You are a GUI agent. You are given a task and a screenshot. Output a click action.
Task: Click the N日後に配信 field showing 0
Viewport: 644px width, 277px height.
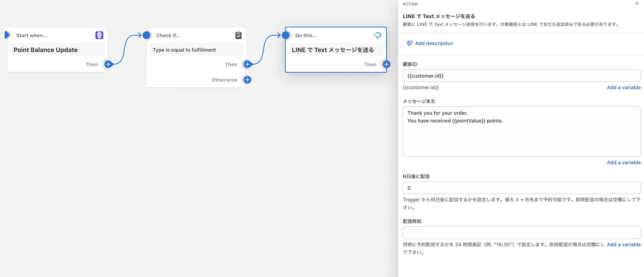[521, 188]
